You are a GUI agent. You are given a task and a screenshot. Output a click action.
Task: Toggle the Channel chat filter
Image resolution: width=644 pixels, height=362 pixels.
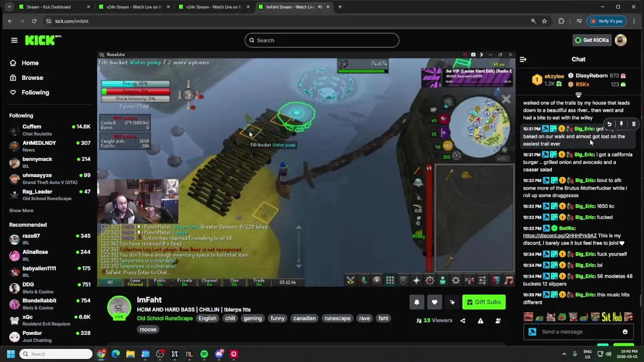(x=209, y=282)
